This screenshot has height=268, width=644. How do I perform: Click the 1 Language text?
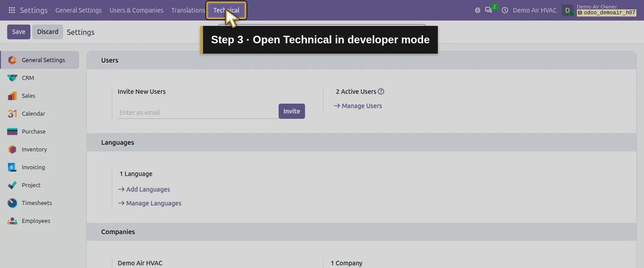(x=136, y=174)
